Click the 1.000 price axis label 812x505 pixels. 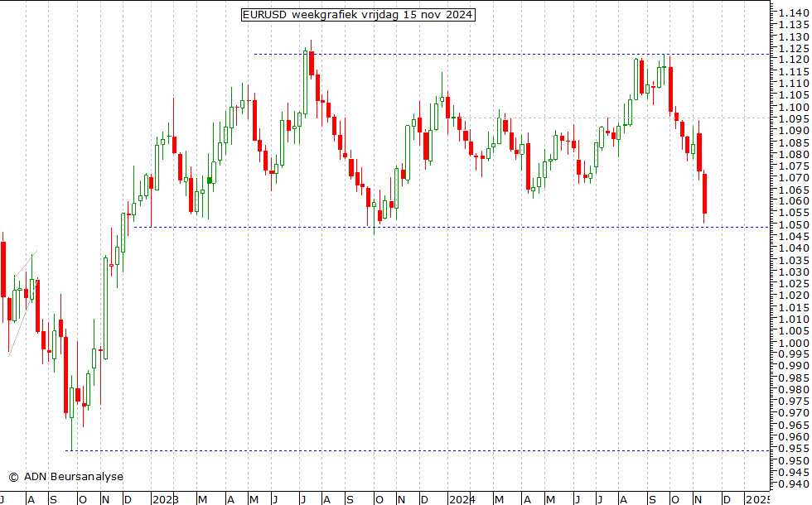click(794, 343)
